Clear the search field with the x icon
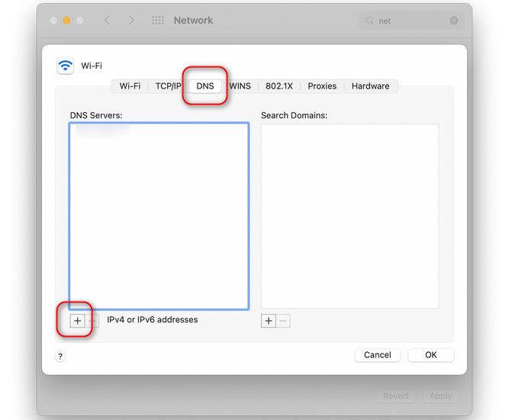Screen dimensions: 509x420 454,21
